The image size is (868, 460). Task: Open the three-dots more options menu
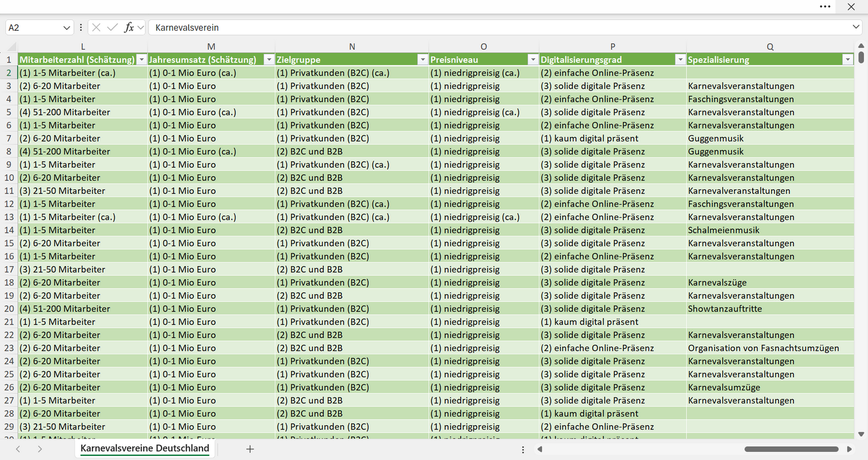[825, 7]
